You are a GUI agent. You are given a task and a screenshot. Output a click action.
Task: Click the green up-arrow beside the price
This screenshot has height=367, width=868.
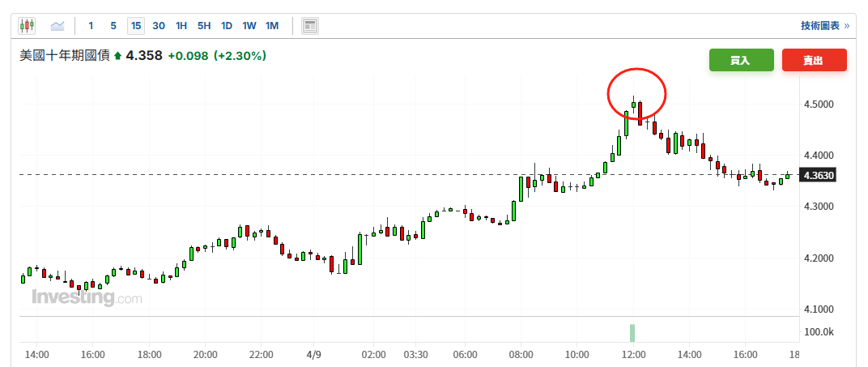tap(118, 56)
